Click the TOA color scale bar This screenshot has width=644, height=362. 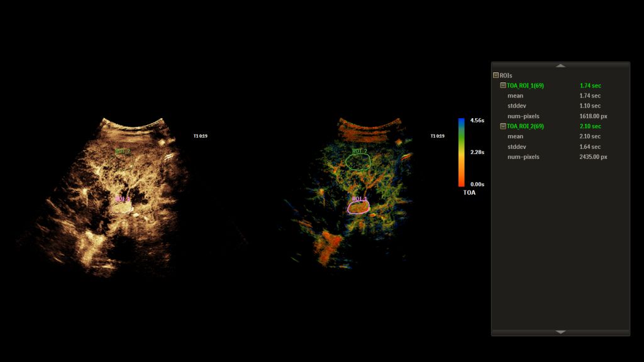pos(461,152)
